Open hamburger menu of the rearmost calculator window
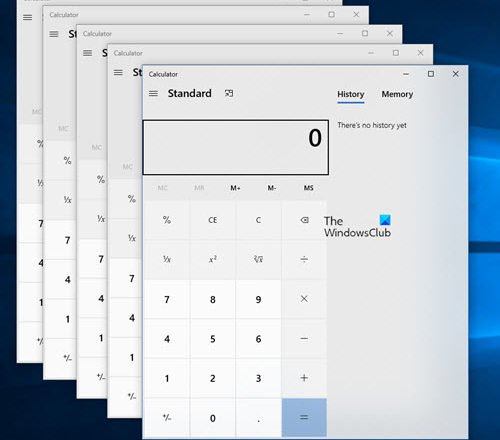Screen dimensions: 500x440 pyautogui.click(x=28, y=17)
